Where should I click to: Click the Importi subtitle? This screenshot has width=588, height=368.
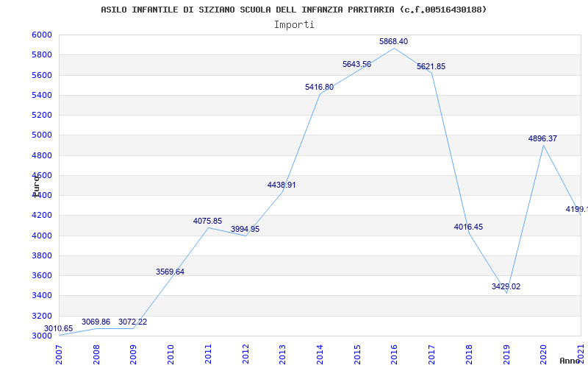point(294,25)
